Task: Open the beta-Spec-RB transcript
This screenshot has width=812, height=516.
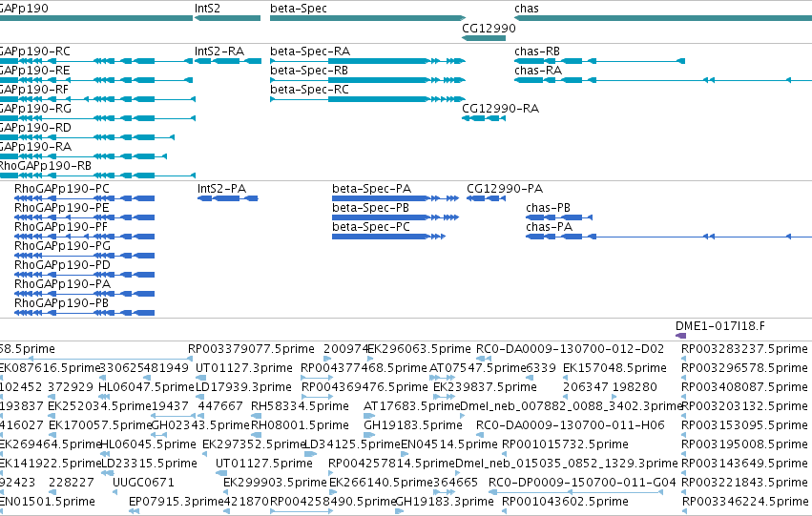Action: (367, 80)
